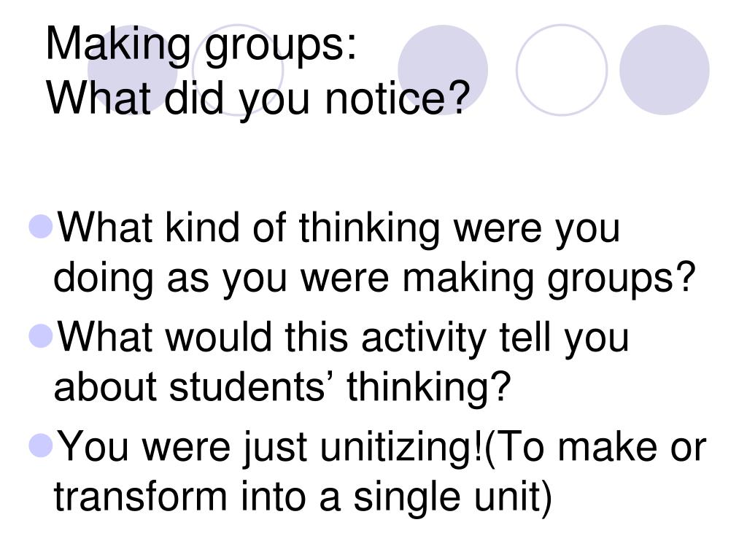Click the text '(To make or'
The image size is (747, 560).
pyautogui.click(x=594, y=448)
